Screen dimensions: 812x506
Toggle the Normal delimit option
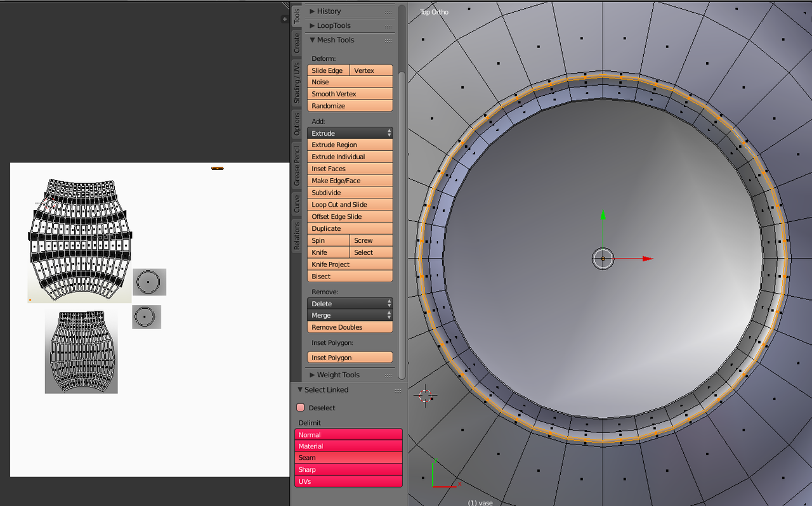(348, 435)
